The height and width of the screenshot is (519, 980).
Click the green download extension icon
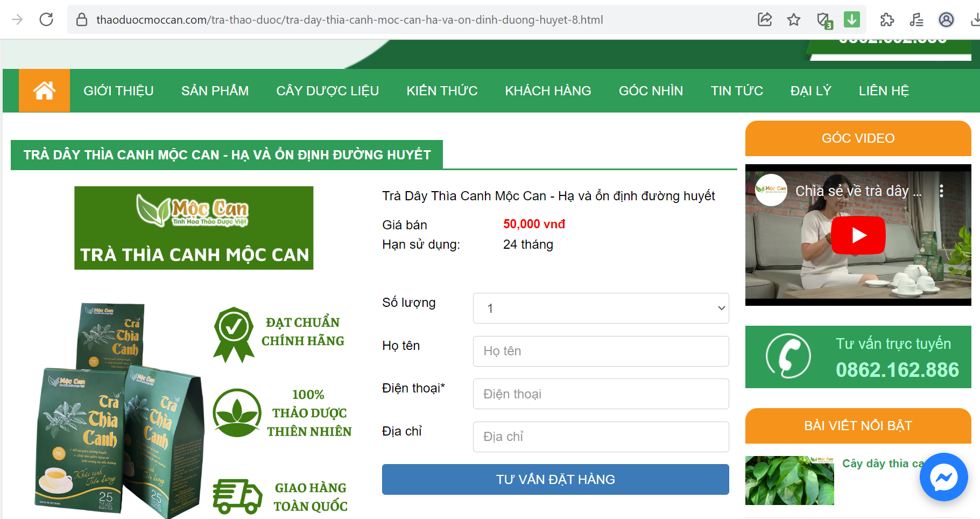tap(851, 20)
